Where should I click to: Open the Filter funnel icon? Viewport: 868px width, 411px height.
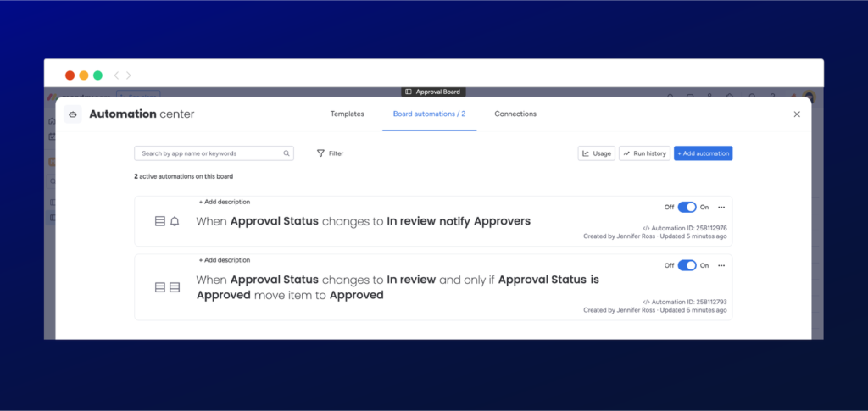click(x=320, y=153)
